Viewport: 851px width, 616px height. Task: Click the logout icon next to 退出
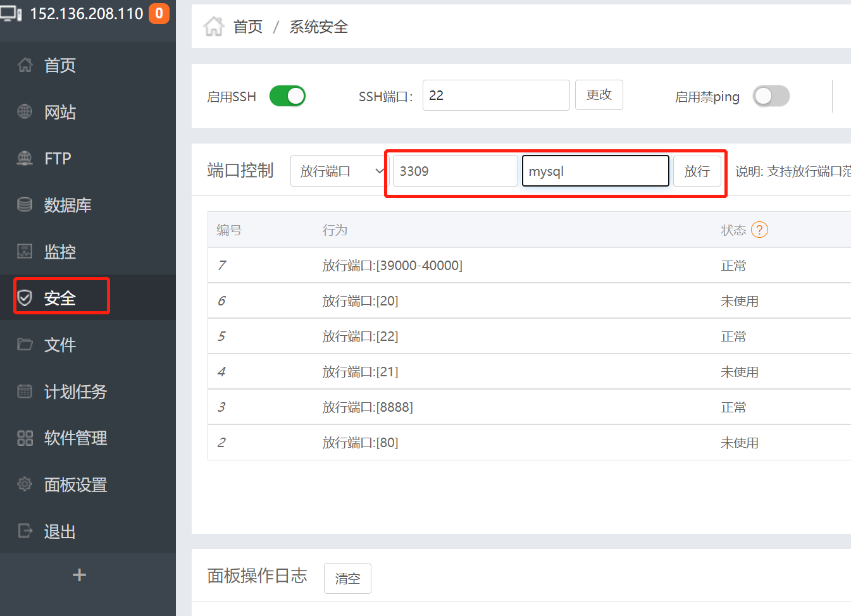coord(25,531)
